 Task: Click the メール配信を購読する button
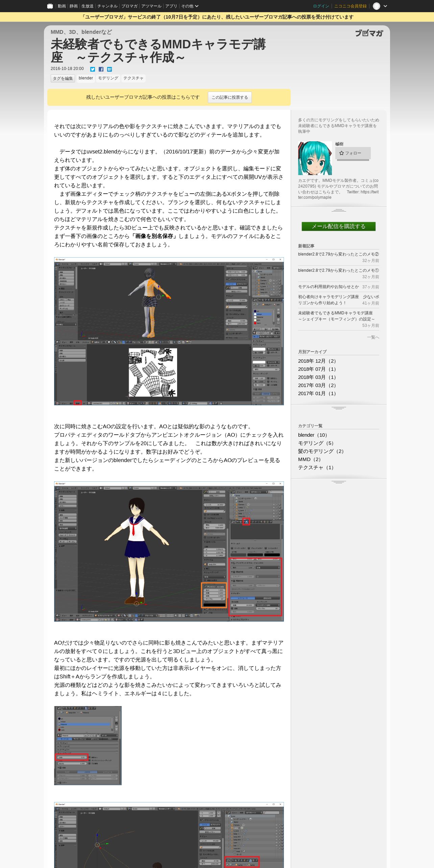tap(339, 226)
